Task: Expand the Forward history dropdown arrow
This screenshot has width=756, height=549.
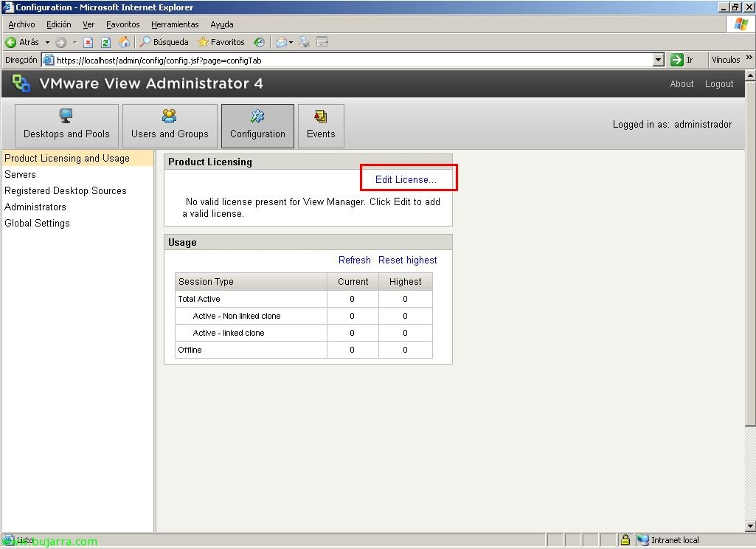Action: (74, 43)
